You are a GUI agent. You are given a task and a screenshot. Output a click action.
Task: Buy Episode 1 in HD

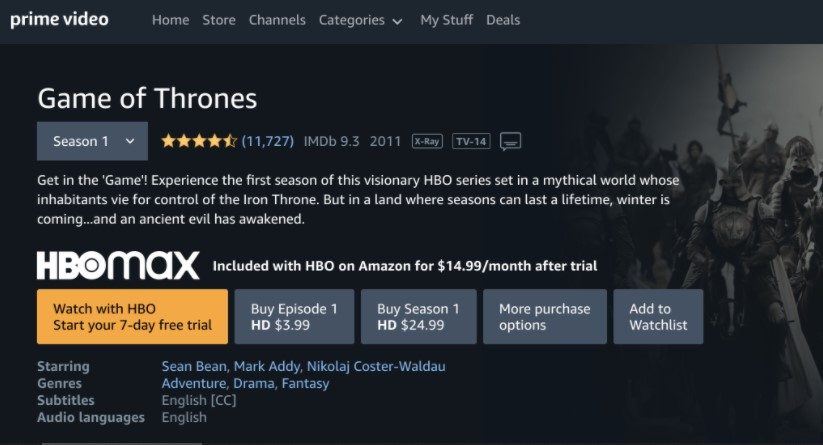pos(294,317)
